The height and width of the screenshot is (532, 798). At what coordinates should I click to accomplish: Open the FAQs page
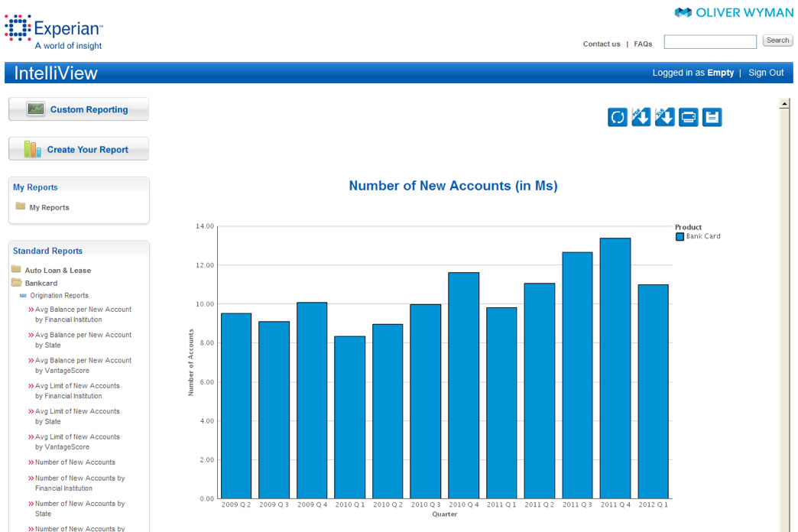click(x=643, y=44)
